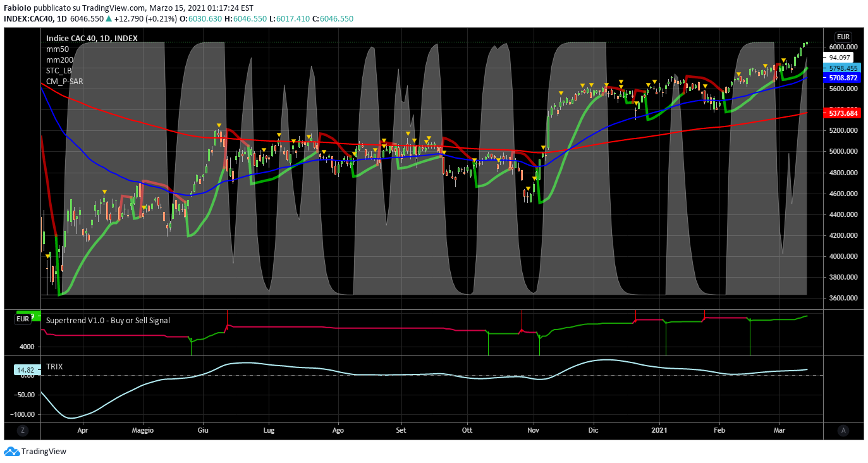Image resolution: width=868 pixels, height=463 pixels.
Task: Click the C:6046.550 close value in header
Action: 333,19
